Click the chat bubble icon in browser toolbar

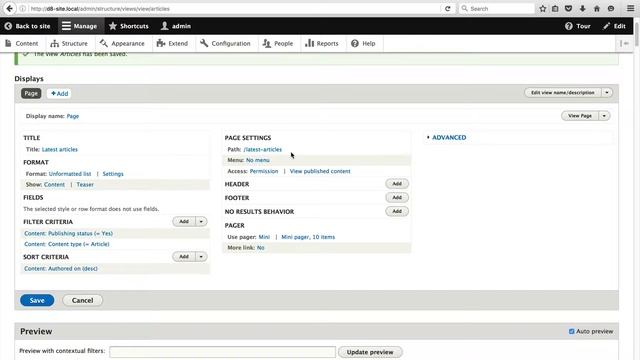click(x=611, y=9)
